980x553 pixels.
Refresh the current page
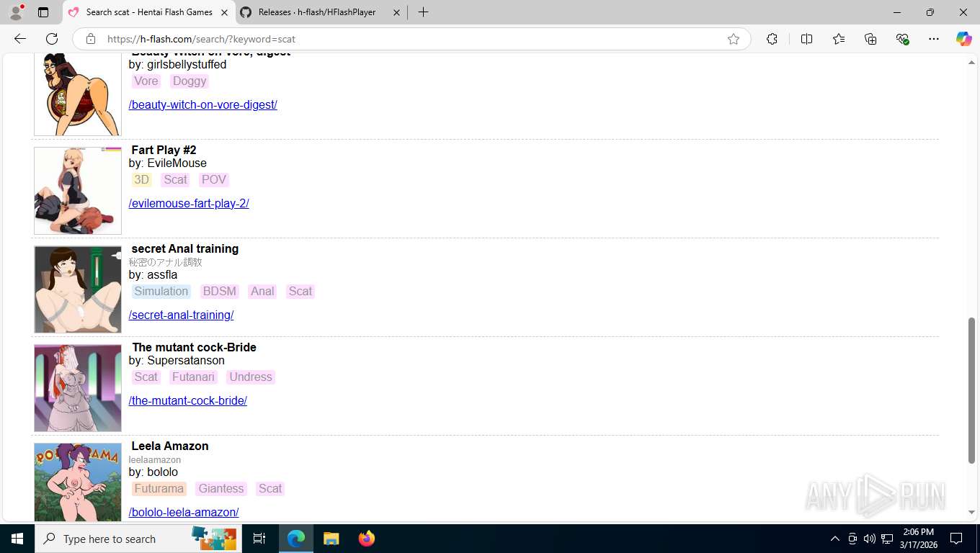tap(52, 39)
